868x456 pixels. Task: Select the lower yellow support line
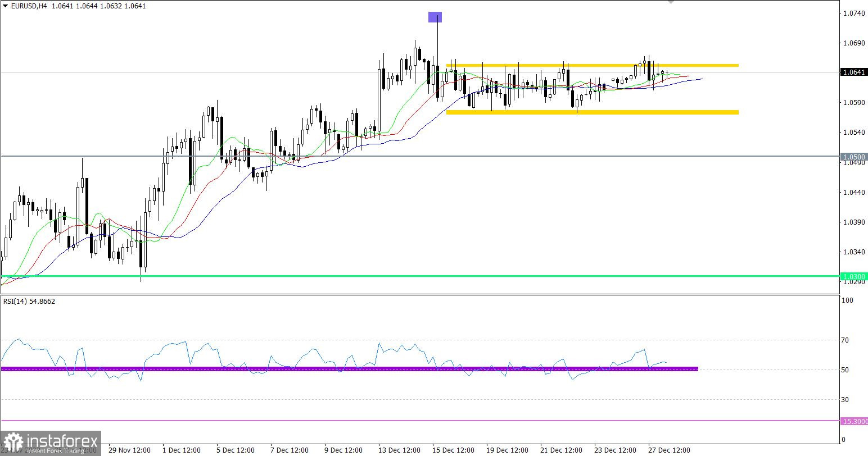tap(593, 112)
